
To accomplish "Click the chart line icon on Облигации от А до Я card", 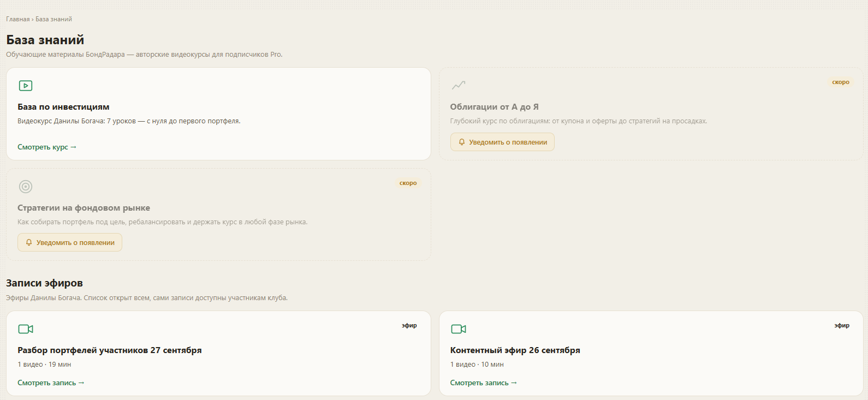I will 459,85.
